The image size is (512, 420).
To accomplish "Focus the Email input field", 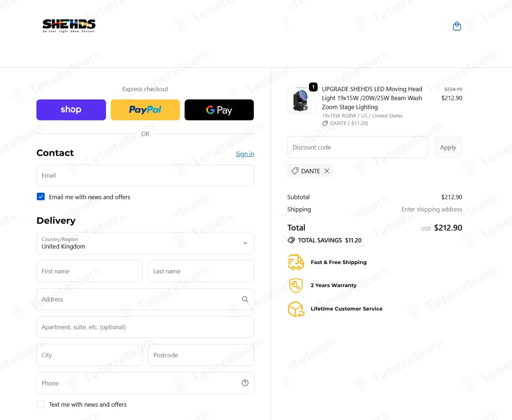I will point(145,175).
